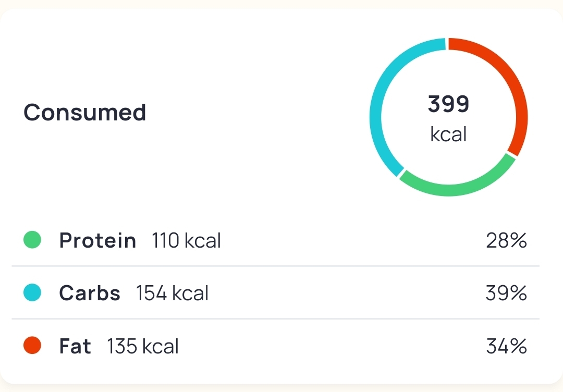Click the divider line between Carbs and Fat
The width and height of the screenshot is (563, 392).
pos(275,318)
